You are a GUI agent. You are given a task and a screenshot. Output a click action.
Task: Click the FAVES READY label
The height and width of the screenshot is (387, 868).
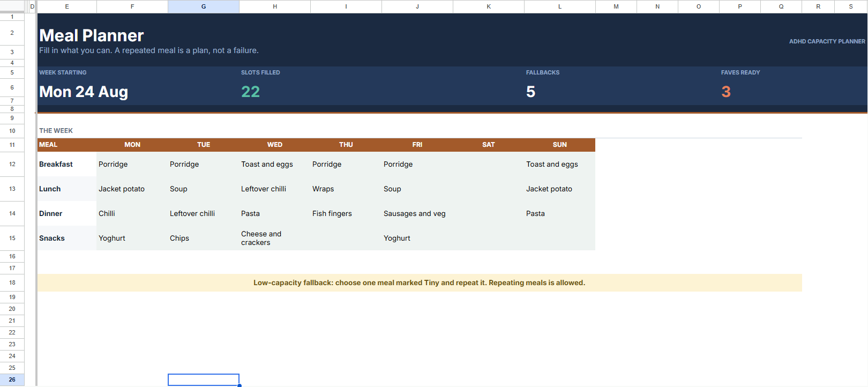[x=740, y=72]
